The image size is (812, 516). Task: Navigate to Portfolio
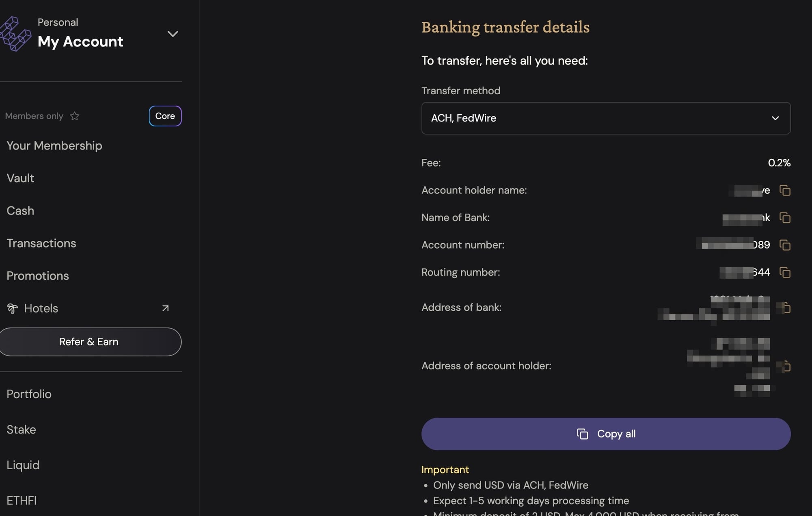pos(29,394)
